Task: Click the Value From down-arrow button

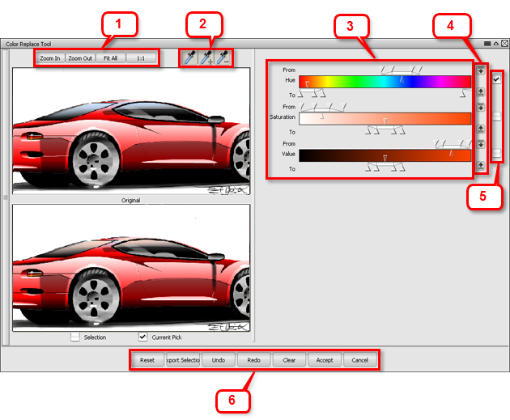Action: pyautogui.click(x=481, y=144)
